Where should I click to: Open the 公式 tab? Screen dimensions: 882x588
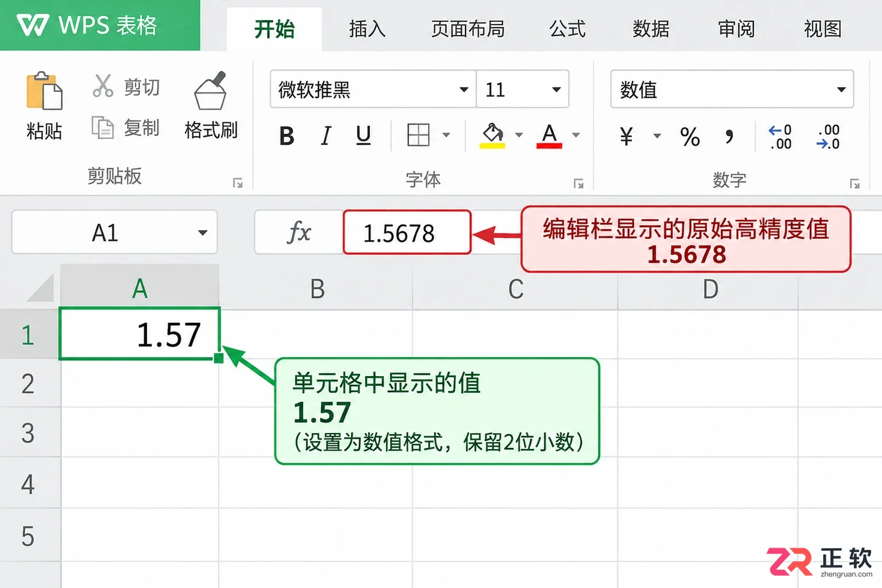pyautogui.click(x=568, y=29)
